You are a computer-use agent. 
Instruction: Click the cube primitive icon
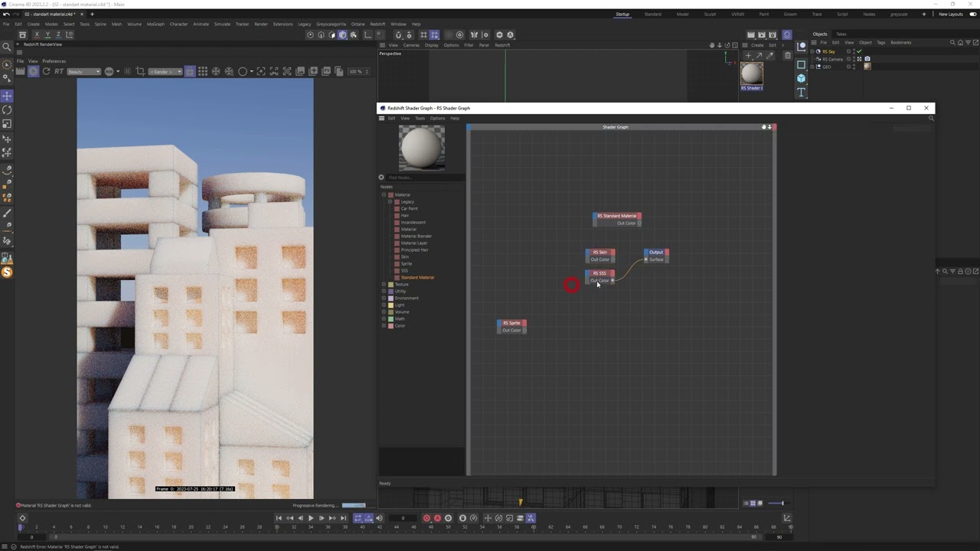point(801,78)
